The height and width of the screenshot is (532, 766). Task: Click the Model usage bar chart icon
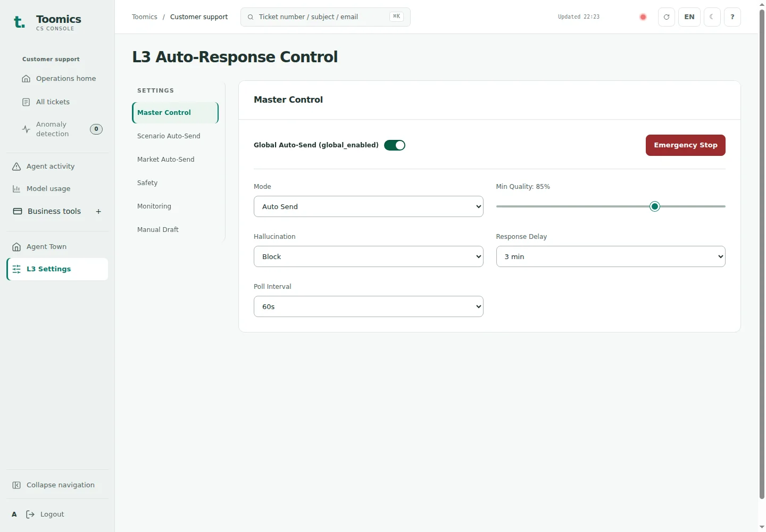16,189
